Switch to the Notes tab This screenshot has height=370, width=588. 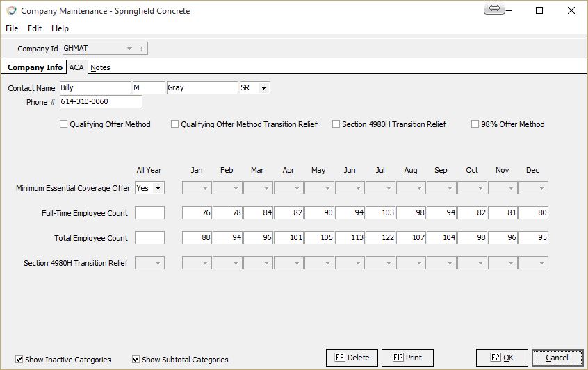[100, 67]
